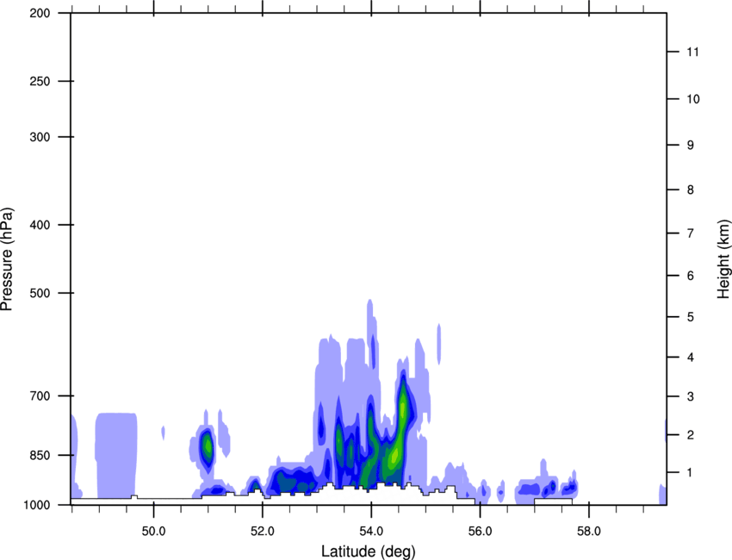The image size is (732, 560).
Task: Pick the 1 km height label
Action: click(690, 473)
